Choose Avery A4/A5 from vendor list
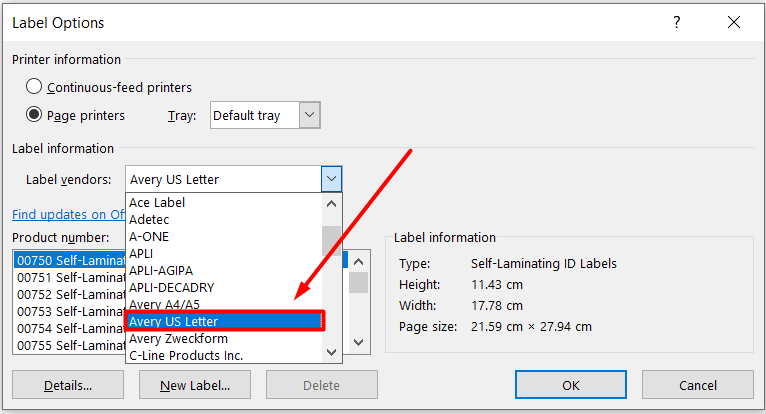The width and height of the screenshot is (766, 414). click(x=224, y=304)
